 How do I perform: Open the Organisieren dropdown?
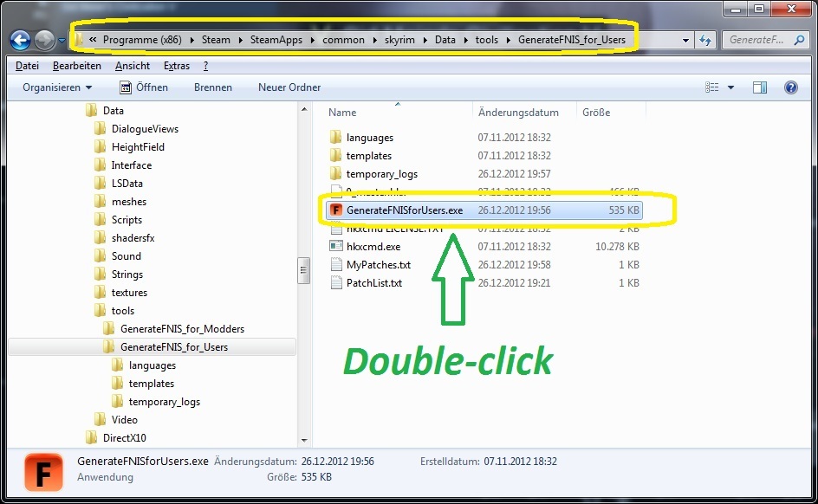(57, 87)
